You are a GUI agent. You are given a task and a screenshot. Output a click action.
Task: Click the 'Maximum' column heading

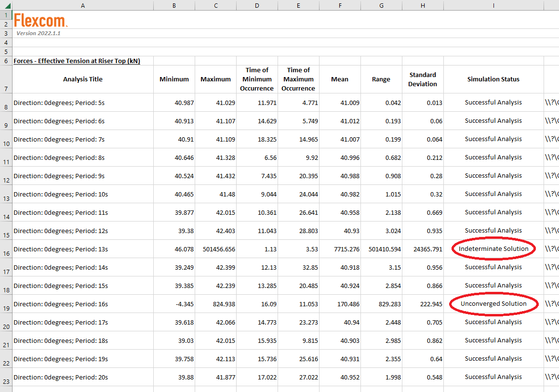tap(215, 79)
